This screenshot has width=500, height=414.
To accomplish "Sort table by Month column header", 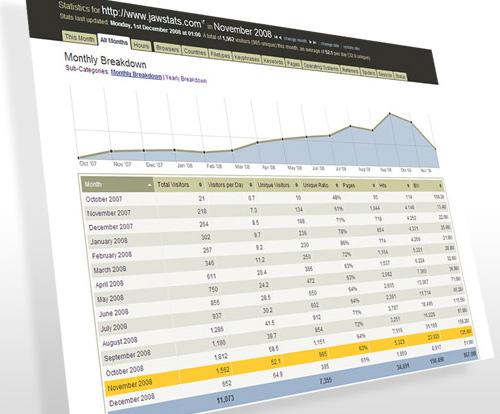I will 117,184.
